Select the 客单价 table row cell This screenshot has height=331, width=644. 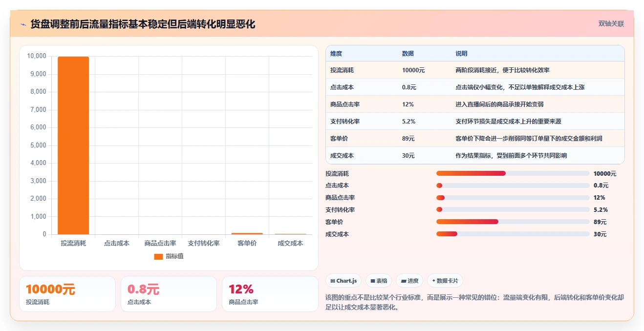tap(339, 139)
